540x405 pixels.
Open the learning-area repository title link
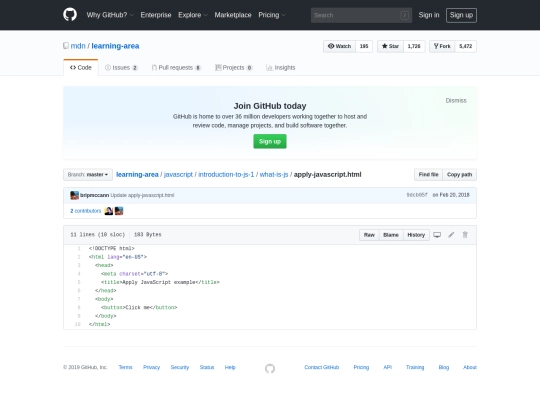tap(115, 46)
